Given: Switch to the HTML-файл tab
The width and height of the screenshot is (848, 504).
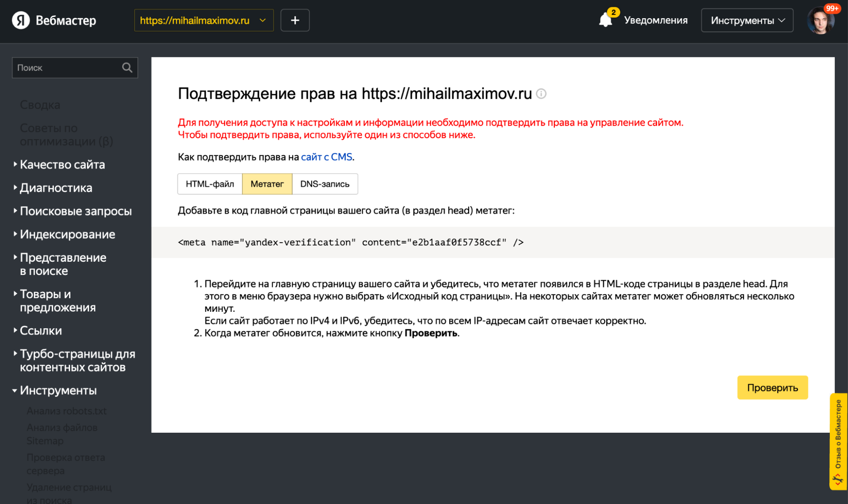Looking at the screenshot, I should 210,184.
